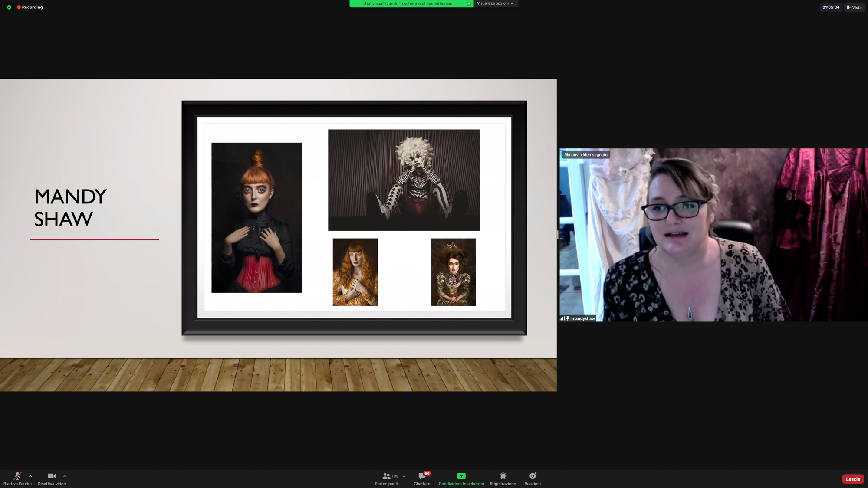Click the 01:05:04 meeting timer
Image resolution: width=868 pixels, height=488 pixels.
pos(831,7)
